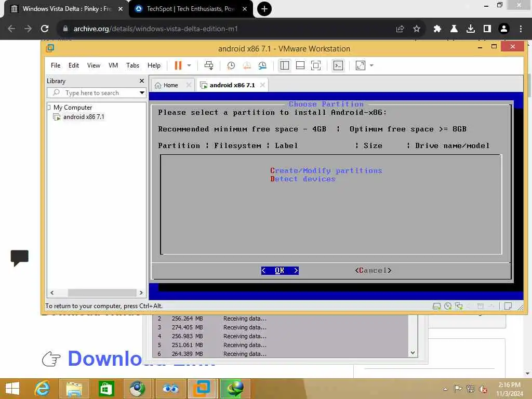532x399 pixels.
Task: Open the browser downloads icon
Action: [471, 29]
